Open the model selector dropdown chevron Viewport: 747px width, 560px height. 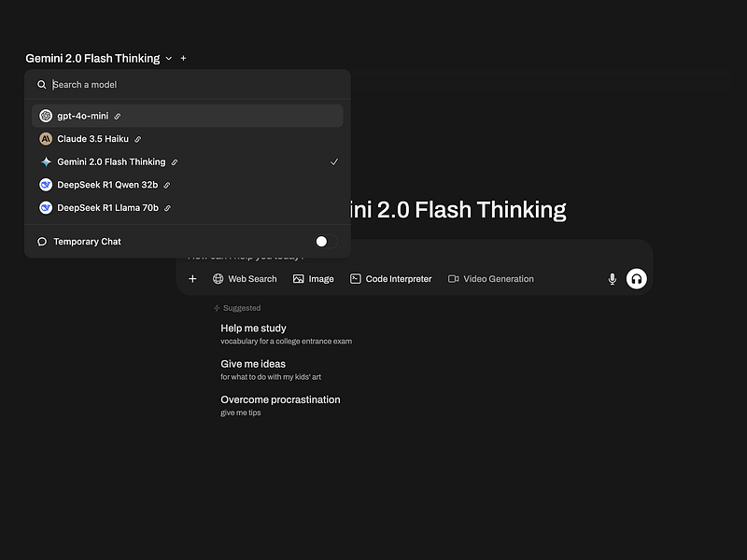click(x=168, y=58)
